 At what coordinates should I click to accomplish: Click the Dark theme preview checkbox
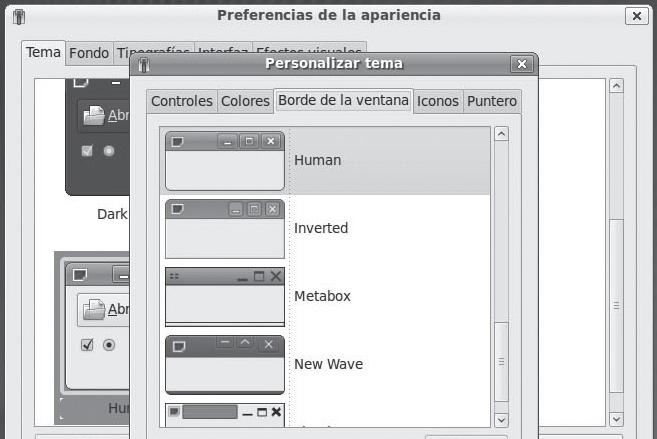pyautogui.click(x=87, y=151)
